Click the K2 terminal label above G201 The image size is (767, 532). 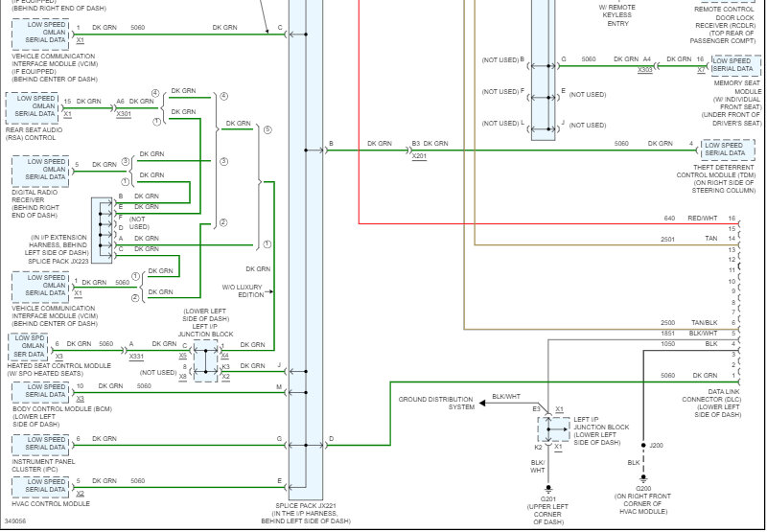point(538,447)
